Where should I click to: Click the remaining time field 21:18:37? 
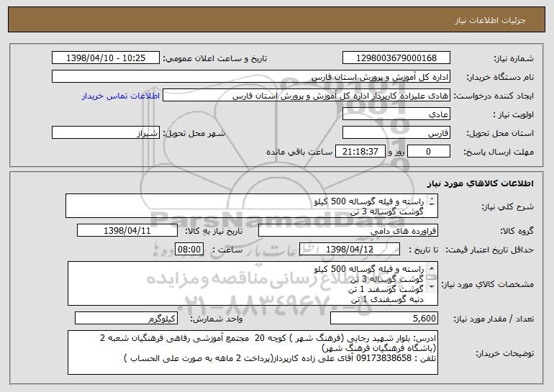(360, 152)
